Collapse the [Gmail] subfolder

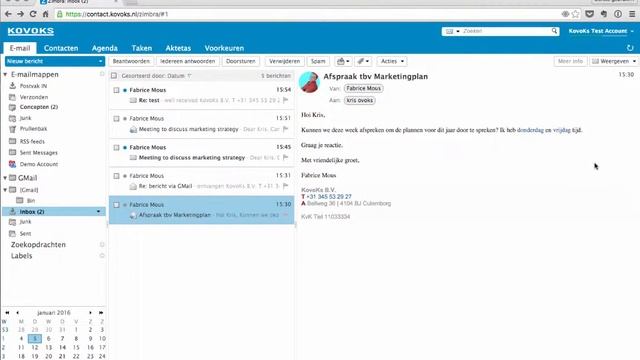coord(5,190)
